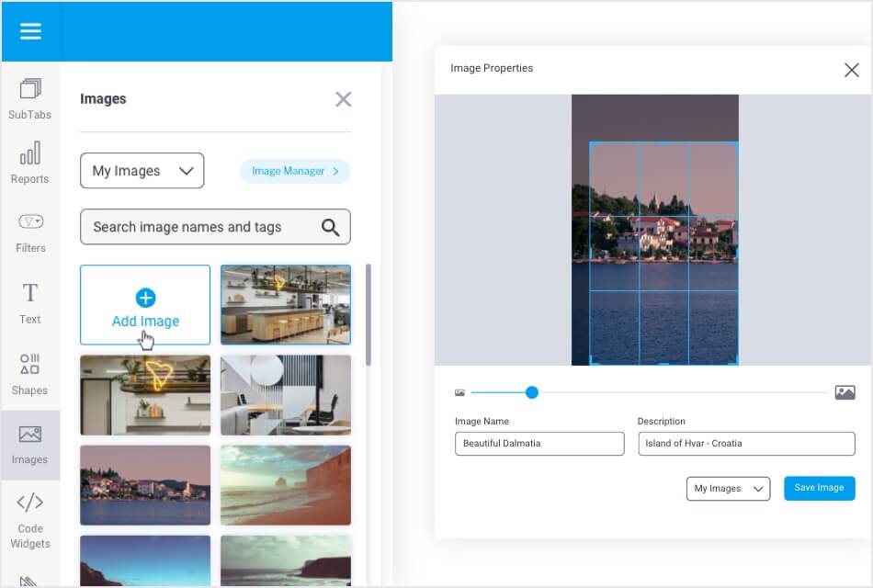Select the coastal village thumbnail
Screen dimensions: 873x588
pos(145,484)
